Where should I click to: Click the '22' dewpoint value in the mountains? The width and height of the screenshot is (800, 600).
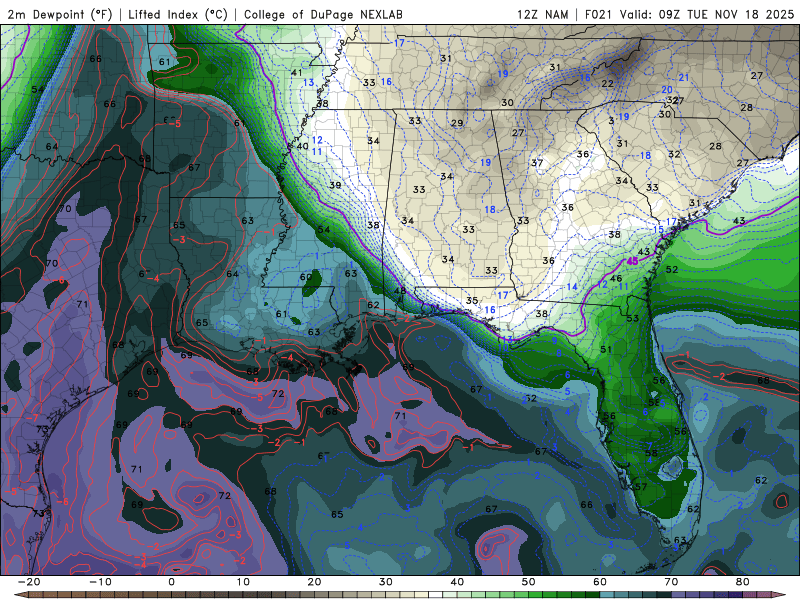click(607, 83)
